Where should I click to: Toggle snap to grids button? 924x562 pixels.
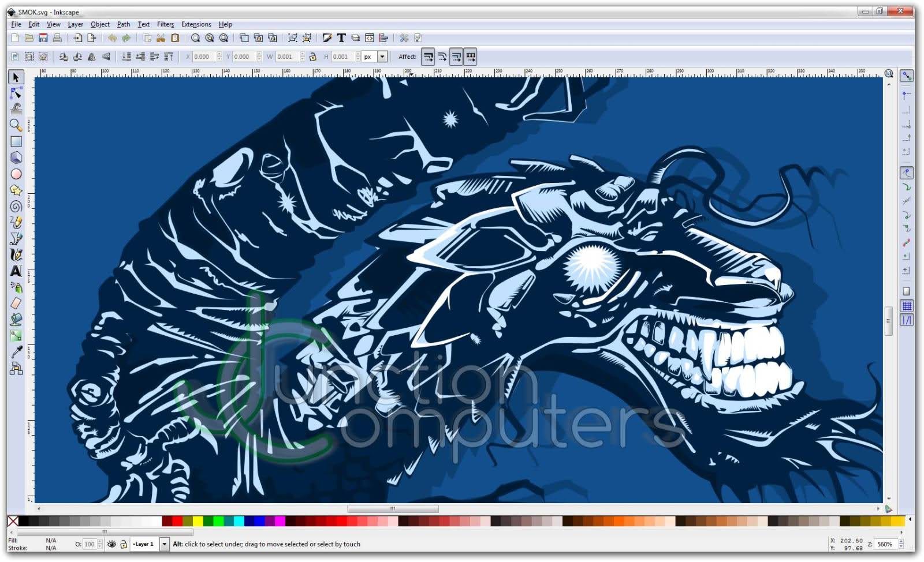(x=907, y=306)
